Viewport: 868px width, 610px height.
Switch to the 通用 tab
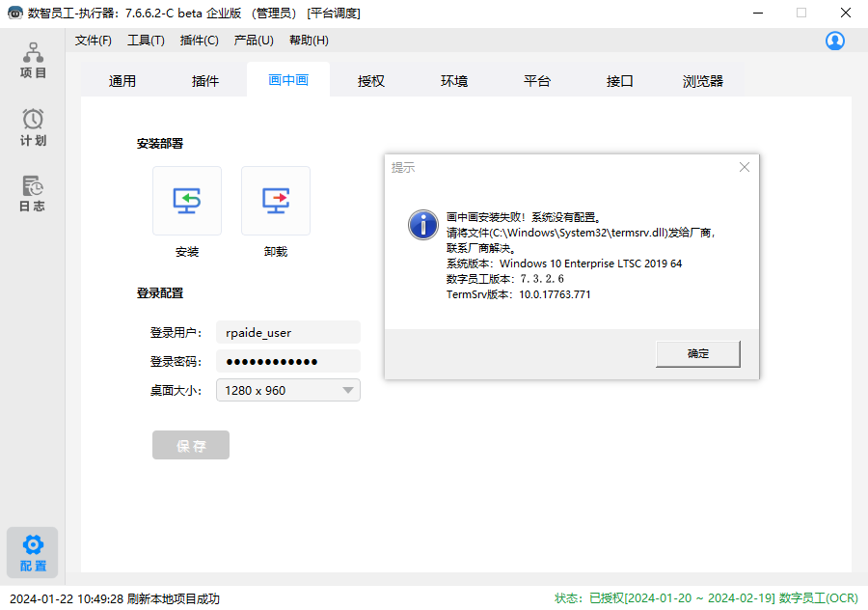122,81
